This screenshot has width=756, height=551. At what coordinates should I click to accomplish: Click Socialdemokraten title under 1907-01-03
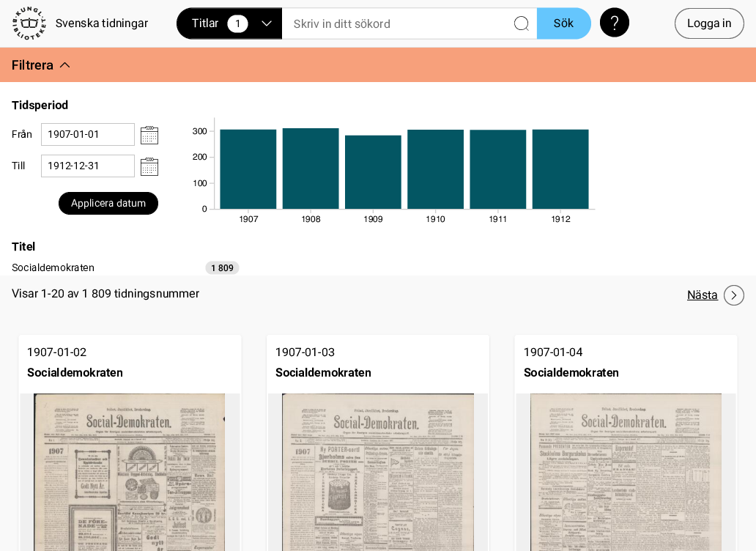(x=323, y=373)
